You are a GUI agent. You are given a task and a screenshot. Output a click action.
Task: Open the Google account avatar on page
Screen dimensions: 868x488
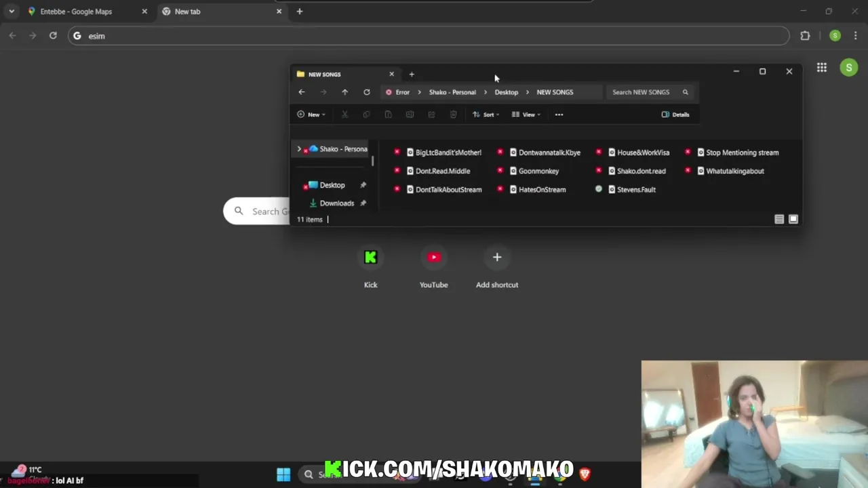tap(848, 67)
